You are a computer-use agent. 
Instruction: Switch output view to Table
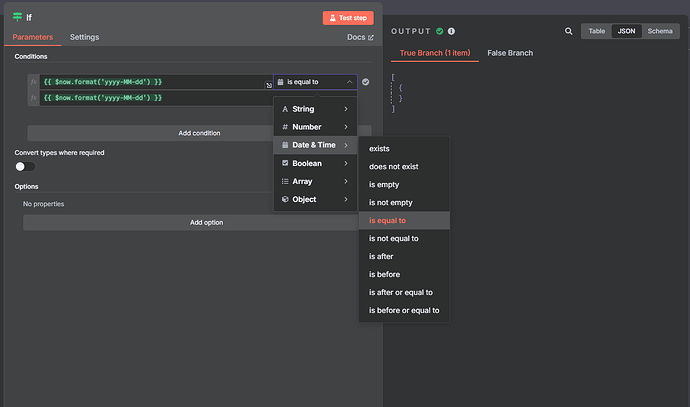pos(597,31)
